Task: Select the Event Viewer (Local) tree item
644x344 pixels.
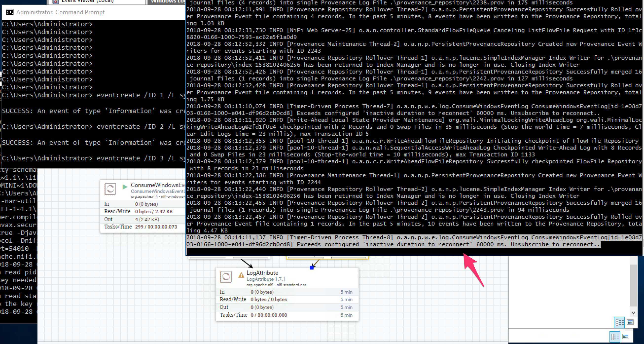Action: click(88, 1)
